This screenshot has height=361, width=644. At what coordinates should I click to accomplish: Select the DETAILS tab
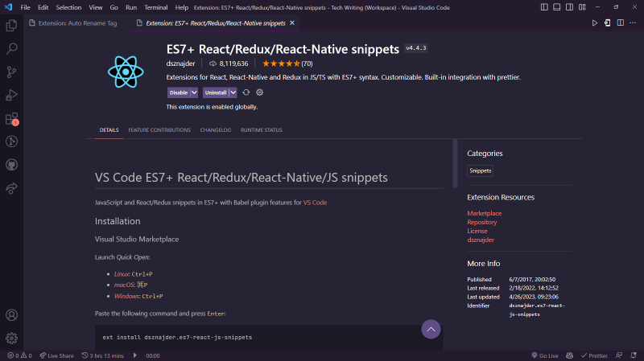pos(109,130)
